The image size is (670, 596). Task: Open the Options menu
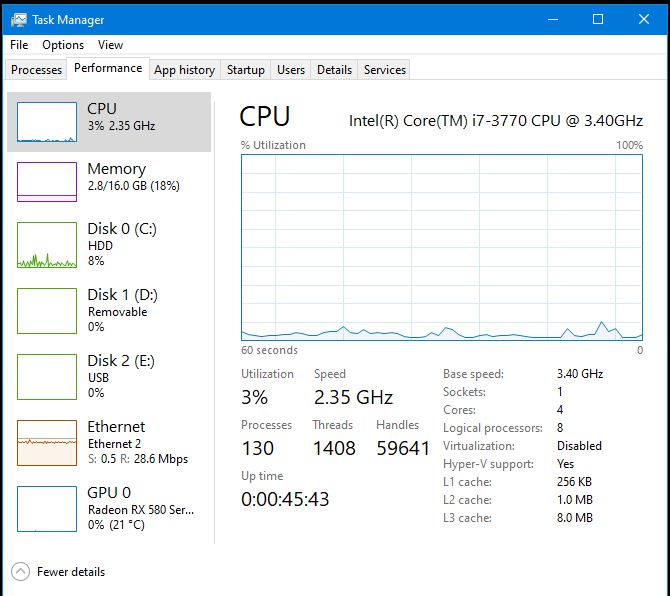63,45
